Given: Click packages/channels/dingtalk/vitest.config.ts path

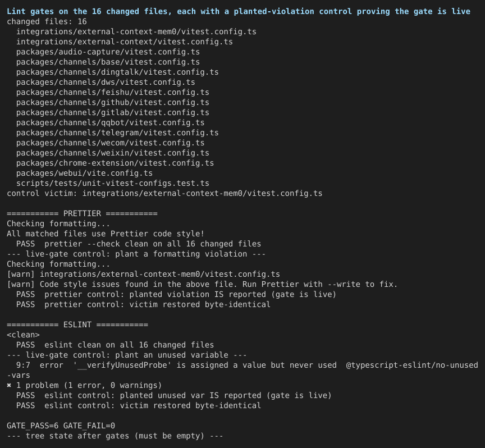Looking at the screenshot, I should [x=117, y=72].
